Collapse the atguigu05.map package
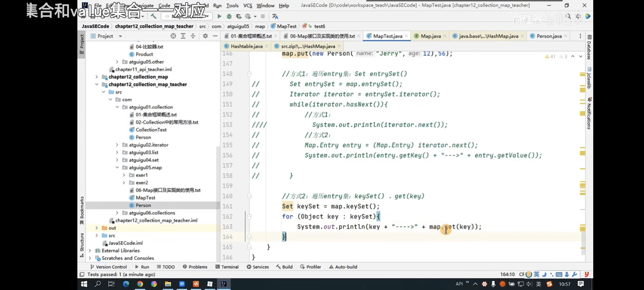This screenshot has height=290, width=644. coord(117,167)
